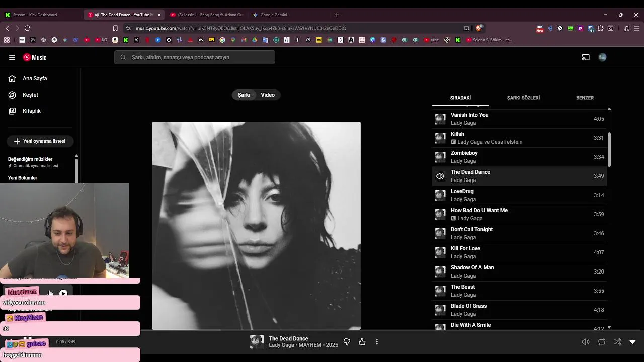Click Lady Gaga • MAYHEM text in player bar

point(303,345)
